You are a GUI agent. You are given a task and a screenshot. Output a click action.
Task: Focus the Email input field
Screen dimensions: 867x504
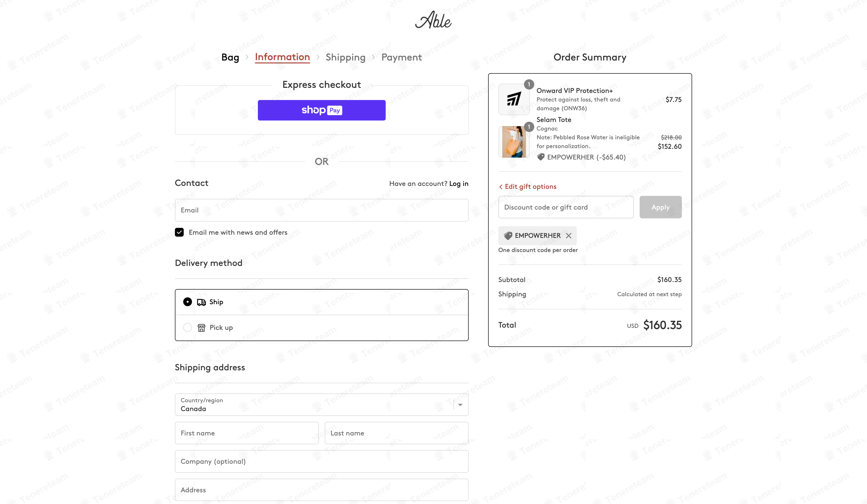[321, 210]
